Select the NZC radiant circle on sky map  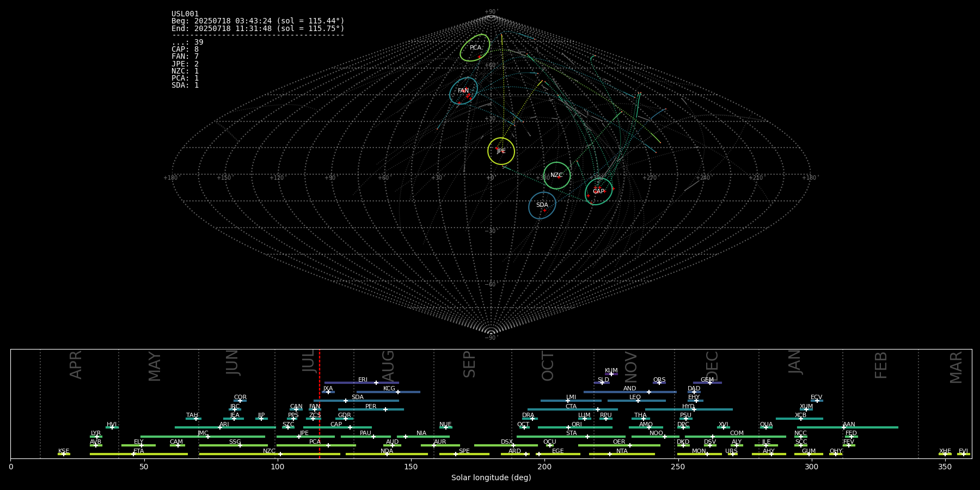tap(556, 175)
